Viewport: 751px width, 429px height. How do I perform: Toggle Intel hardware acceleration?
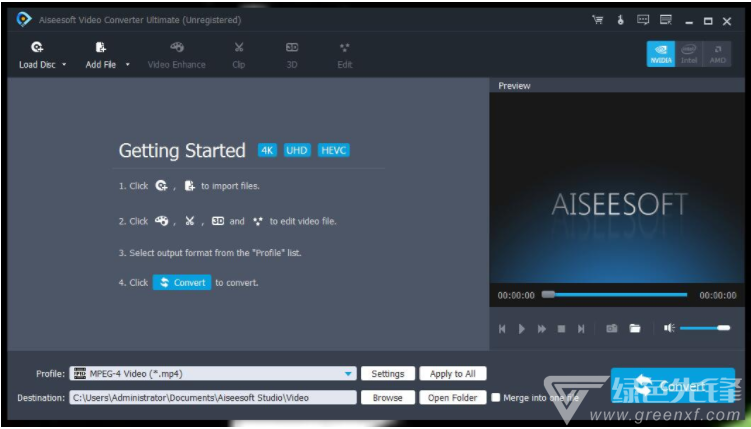pyautogui.click(x=689, y=54)
